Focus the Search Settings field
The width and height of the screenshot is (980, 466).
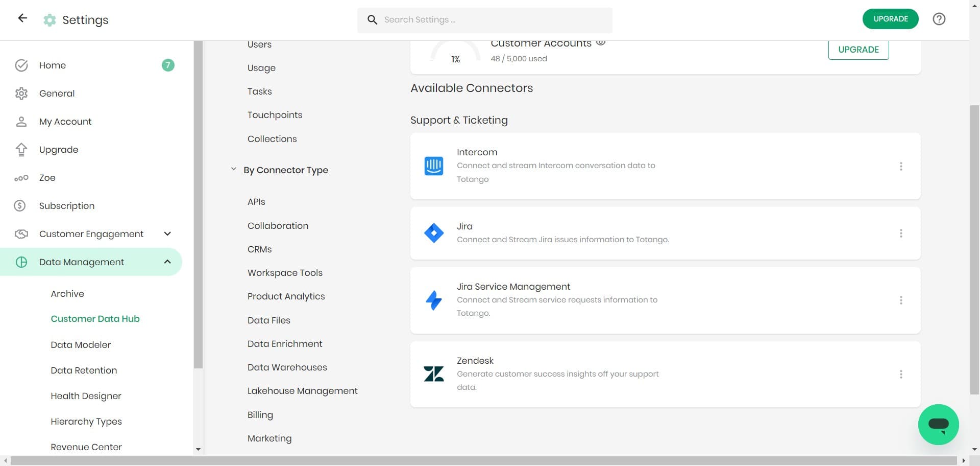(x=485, y=20)
